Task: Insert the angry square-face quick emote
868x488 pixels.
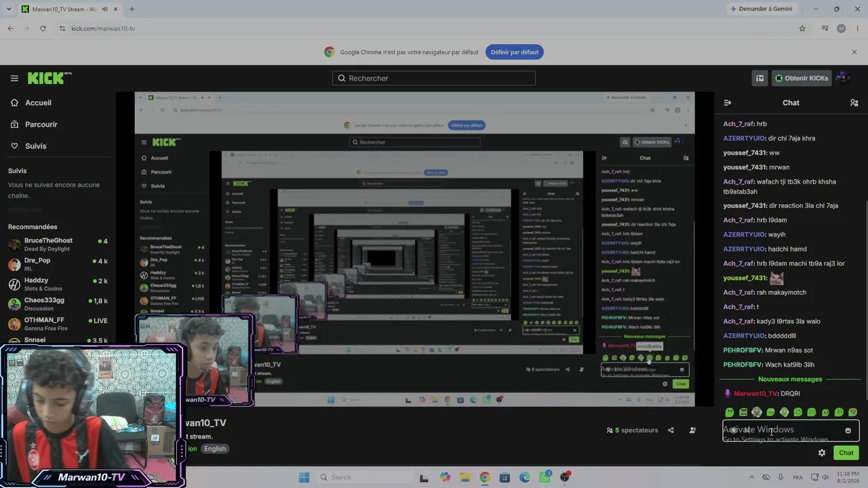Action: [743, 412]
